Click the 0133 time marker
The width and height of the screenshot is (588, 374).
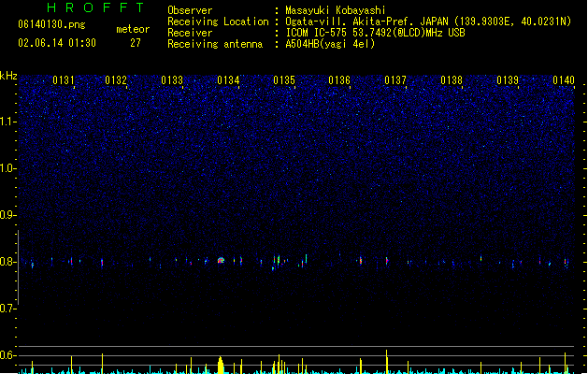point(172,80)
